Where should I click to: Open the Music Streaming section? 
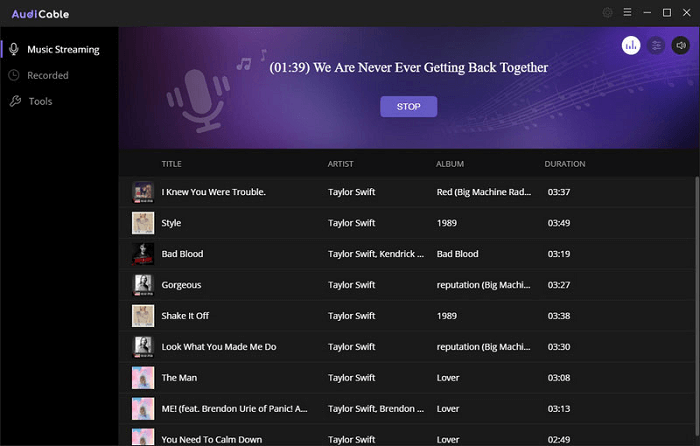coord(62,49)
